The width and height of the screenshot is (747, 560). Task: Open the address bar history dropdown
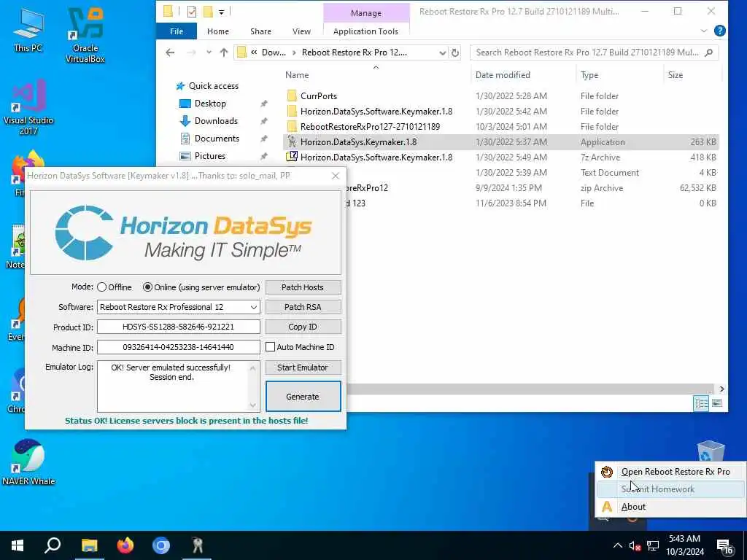pyautogui.click(x=443, y=52)
